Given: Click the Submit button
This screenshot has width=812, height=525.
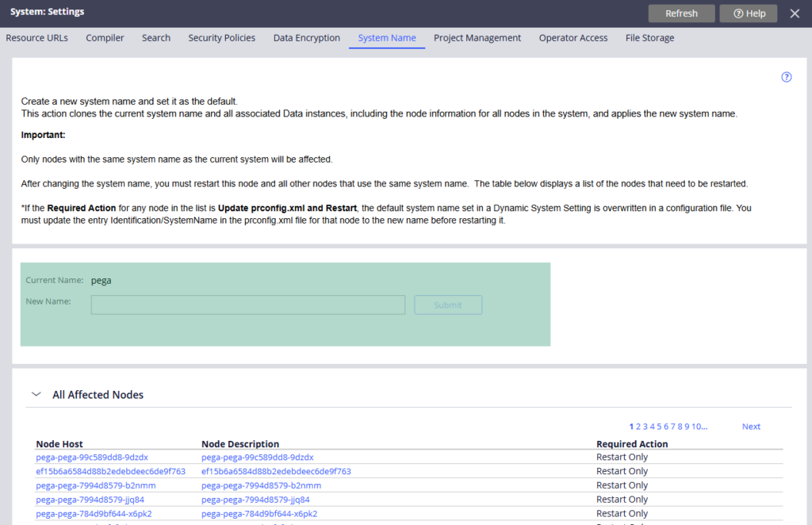Looking at the screenshot, I should [448, 305].
